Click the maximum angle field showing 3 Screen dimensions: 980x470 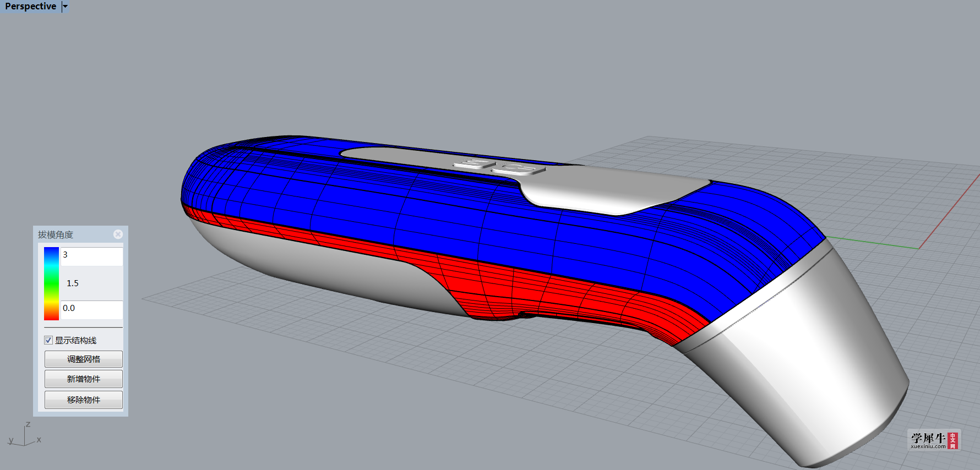[91, 256]
